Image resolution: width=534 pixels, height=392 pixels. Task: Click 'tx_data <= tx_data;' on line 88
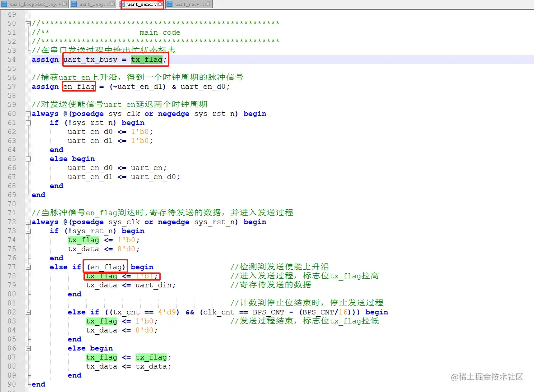pos(128,366)
